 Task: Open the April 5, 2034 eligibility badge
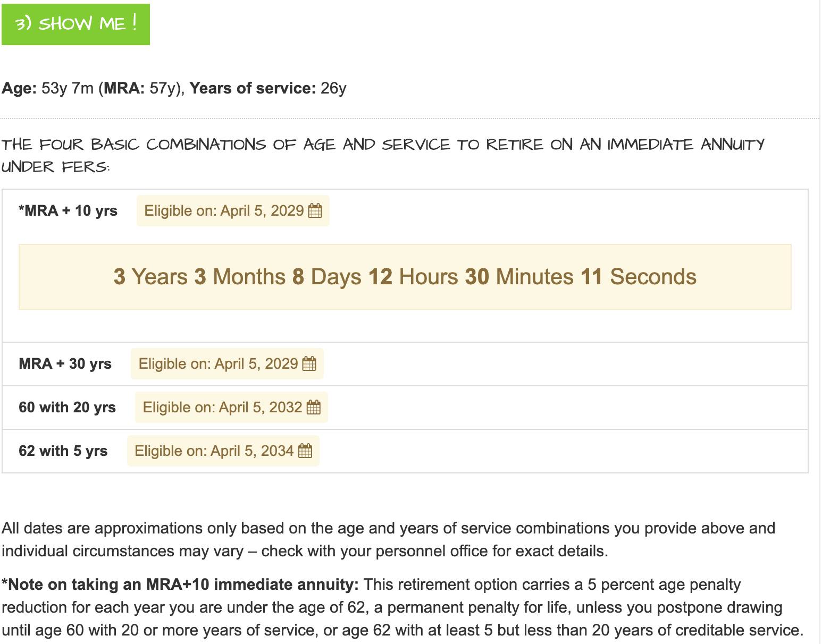pos(223,451)
